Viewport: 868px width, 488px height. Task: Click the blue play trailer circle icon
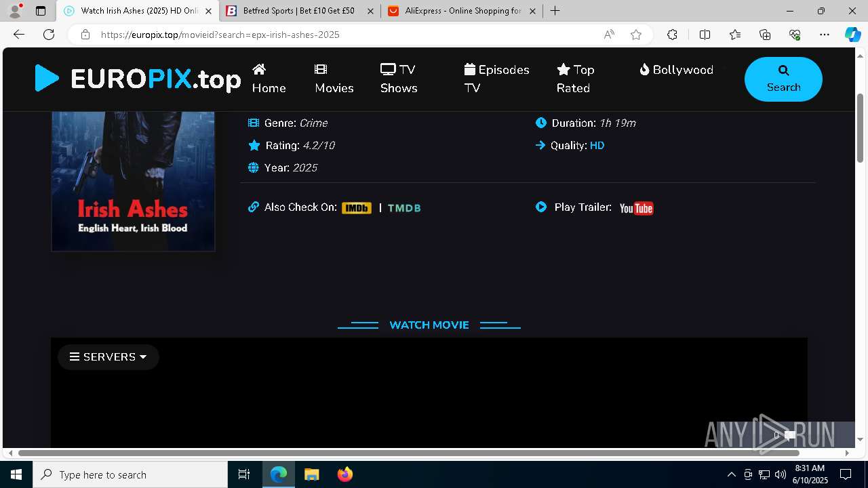click(x=541, y=207)
